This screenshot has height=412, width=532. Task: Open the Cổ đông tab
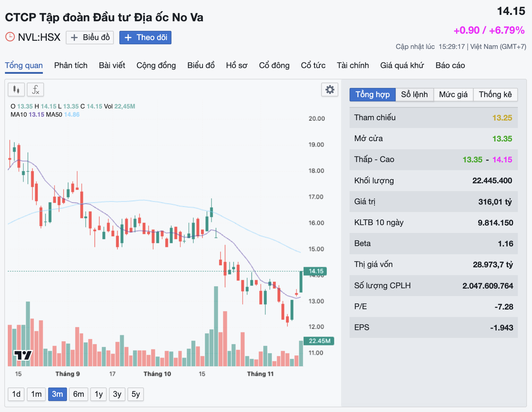(x=274, y=65)
